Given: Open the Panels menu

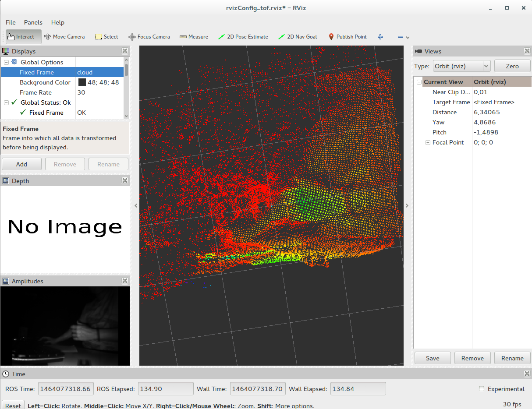Looking at the screenshot, I should tap(33, 22).
